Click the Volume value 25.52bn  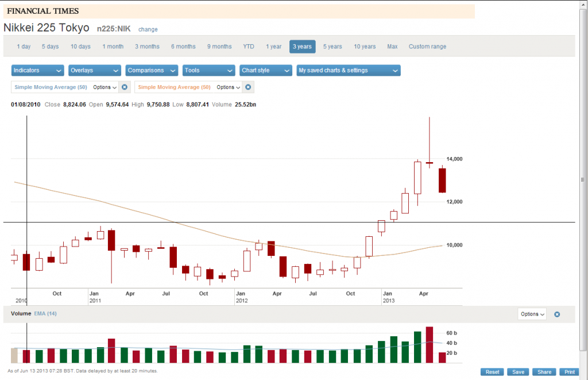click(x=245, y=105)
